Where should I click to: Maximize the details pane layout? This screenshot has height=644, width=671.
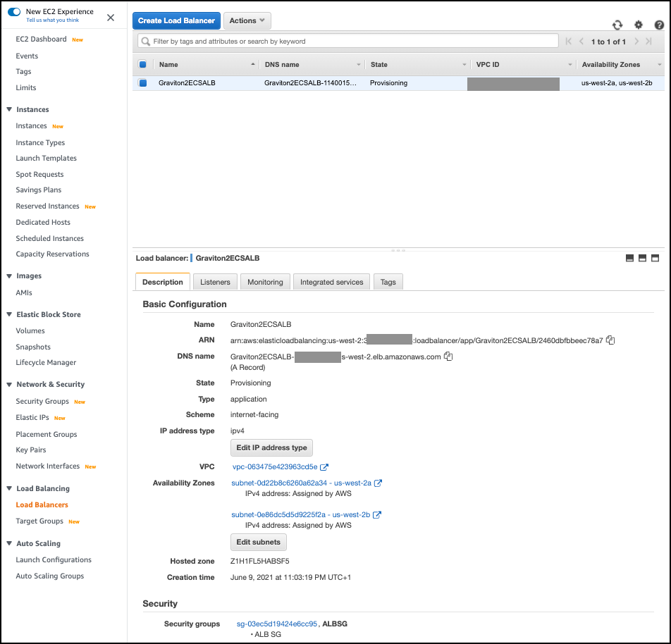[655, 258]
